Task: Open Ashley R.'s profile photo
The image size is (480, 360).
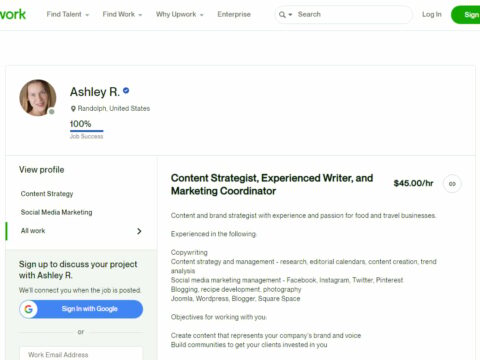Action: click(x=37, y=98)
